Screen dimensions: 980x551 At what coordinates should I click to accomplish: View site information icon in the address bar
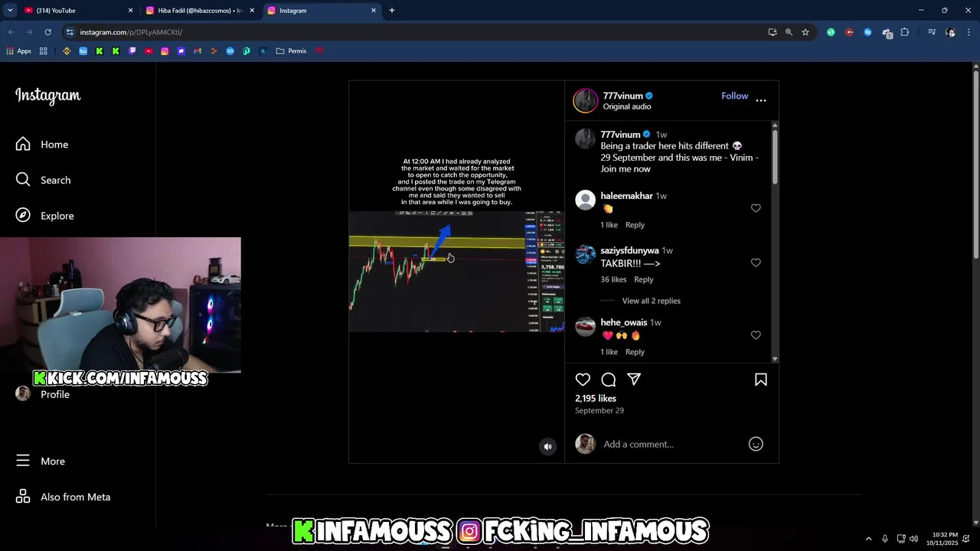pyautogui.click(x=70, y=32)
